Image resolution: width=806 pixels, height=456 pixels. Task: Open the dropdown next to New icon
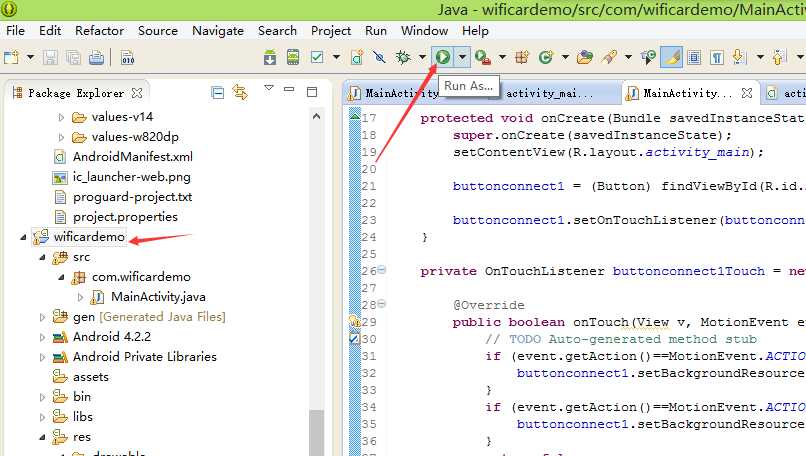click(30, 57)
